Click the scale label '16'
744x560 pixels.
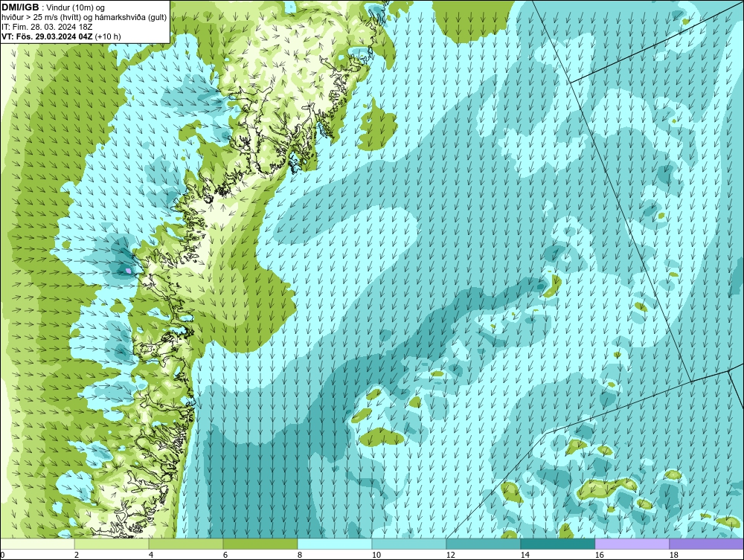(x=599, y=555)
